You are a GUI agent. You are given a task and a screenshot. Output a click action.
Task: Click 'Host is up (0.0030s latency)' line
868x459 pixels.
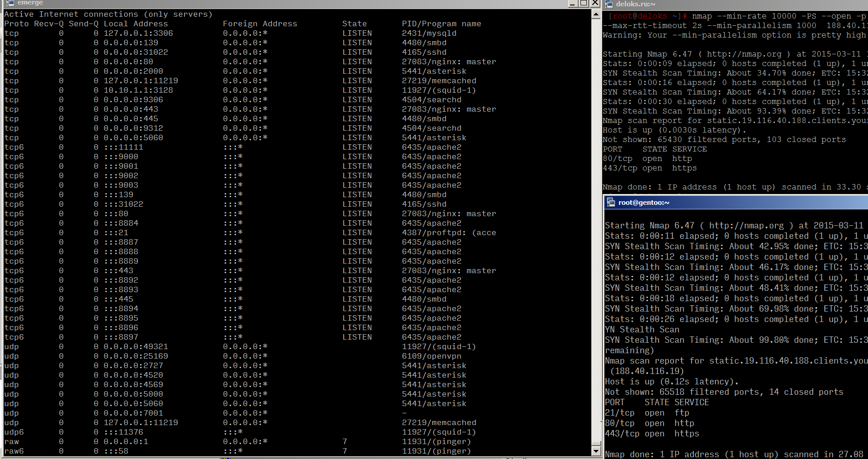click(675, 130)
